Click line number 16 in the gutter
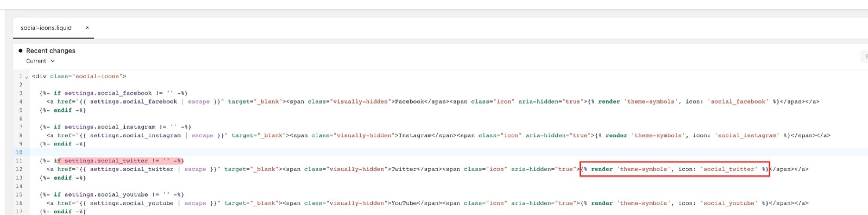Image resolution: width=868 pixels, height=215 pixels. 20,203
